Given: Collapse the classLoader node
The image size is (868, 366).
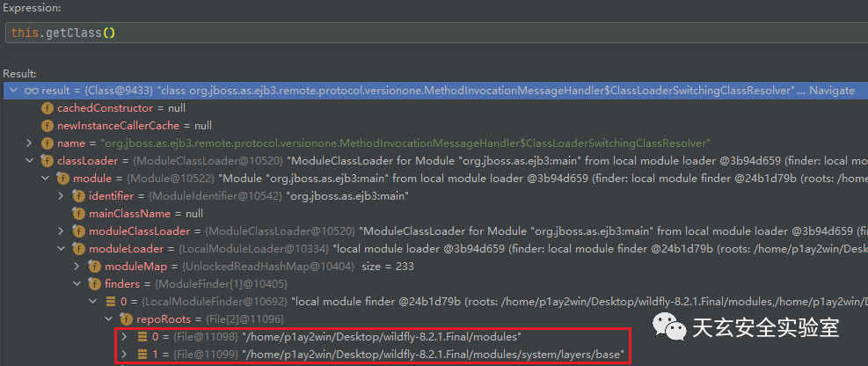Looking at the screenshot, I should (29, 161).
